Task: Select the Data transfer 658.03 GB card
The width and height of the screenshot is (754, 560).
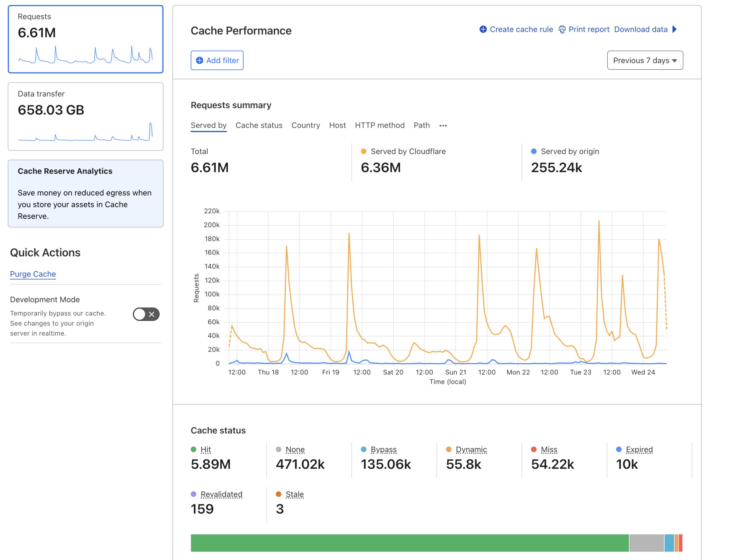Action: [85, 117]
